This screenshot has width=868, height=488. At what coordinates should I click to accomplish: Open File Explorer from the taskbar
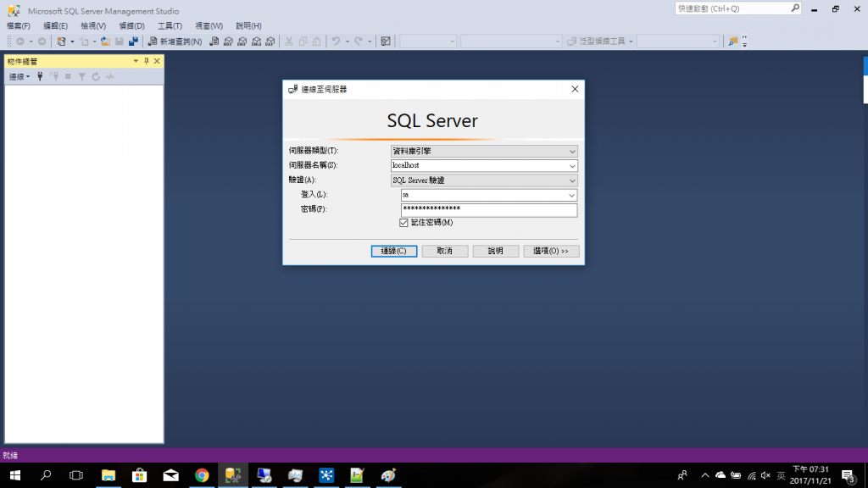pos(108,475)
